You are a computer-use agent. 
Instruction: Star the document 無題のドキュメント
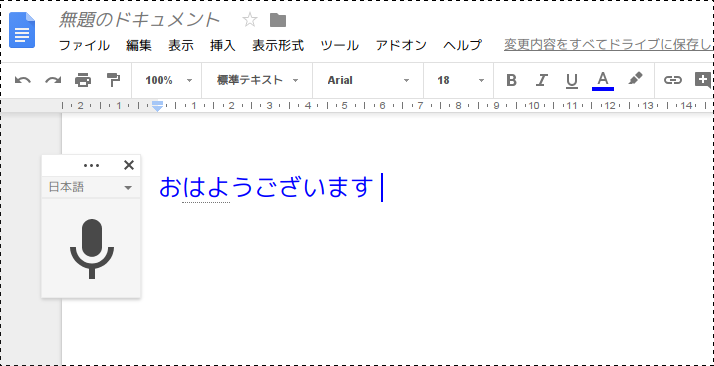click(x=250, y=20)
